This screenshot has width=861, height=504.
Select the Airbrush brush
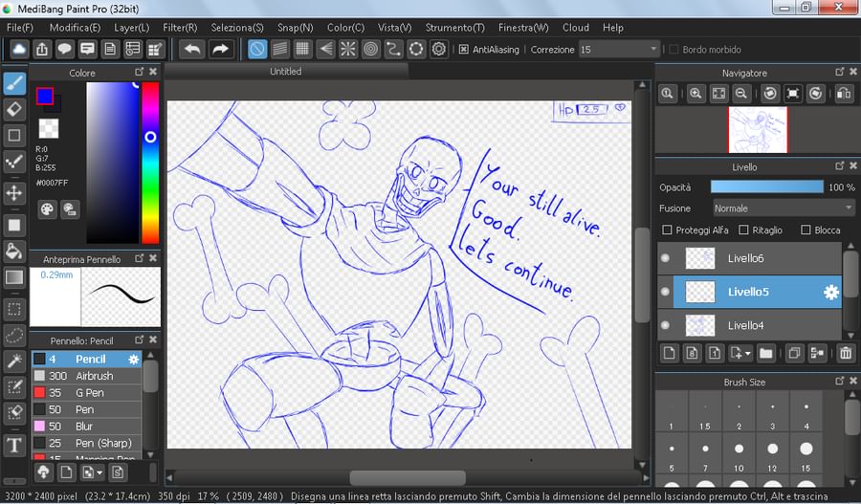(x=87, y=376)
